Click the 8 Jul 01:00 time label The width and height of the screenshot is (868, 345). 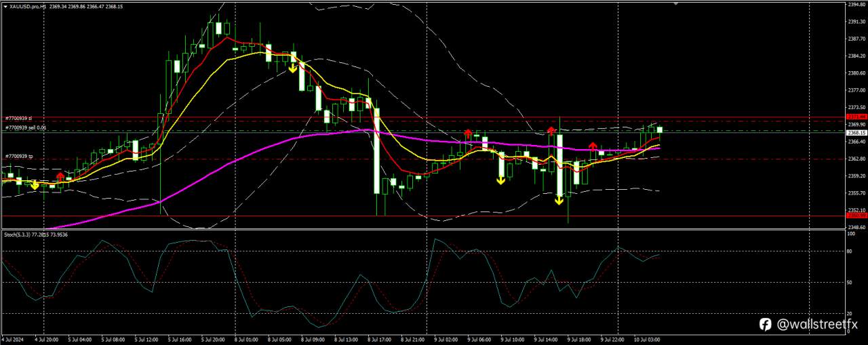(247, 338)
